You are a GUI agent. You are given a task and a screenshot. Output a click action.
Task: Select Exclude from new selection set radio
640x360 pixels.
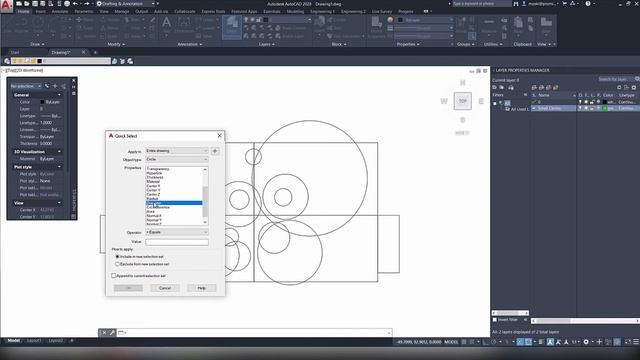point(117,264)
